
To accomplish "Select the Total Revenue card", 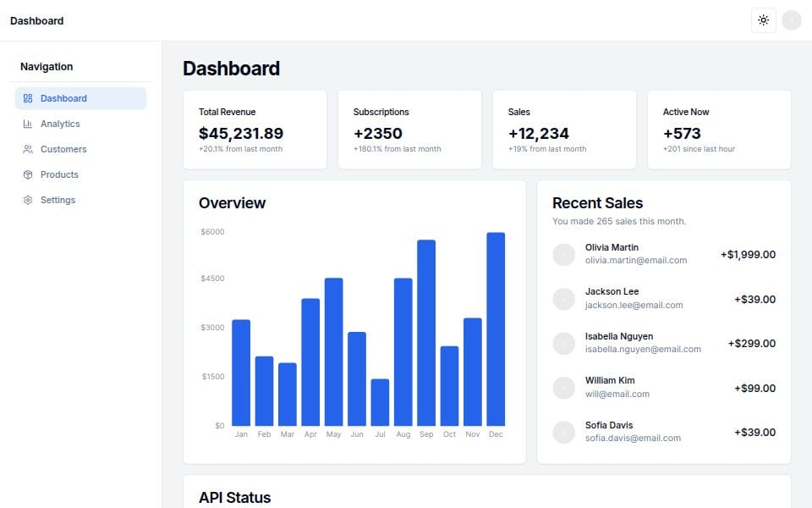I will [255, 129].
